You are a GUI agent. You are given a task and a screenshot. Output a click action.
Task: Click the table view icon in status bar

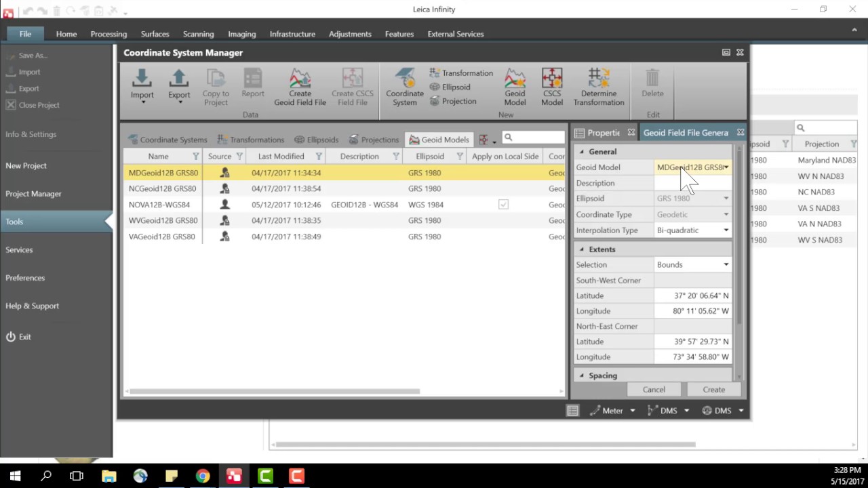572,410
